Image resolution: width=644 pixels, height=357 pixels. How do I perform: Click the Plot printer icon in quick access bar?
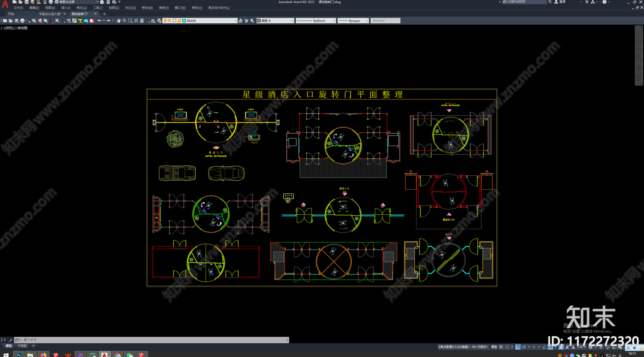tap(51, 2)
